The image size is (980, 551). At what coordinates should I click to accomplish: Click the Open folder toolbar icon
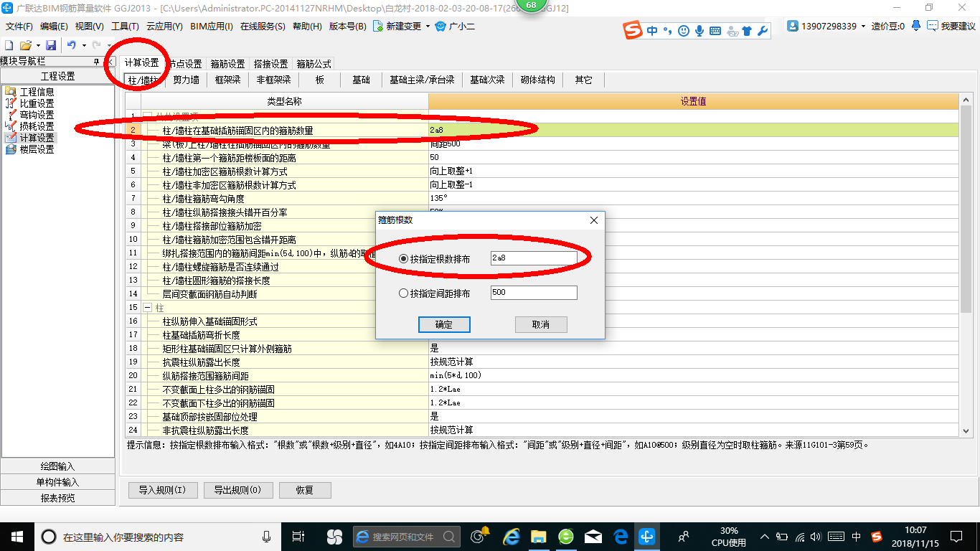tap(25, 44)
